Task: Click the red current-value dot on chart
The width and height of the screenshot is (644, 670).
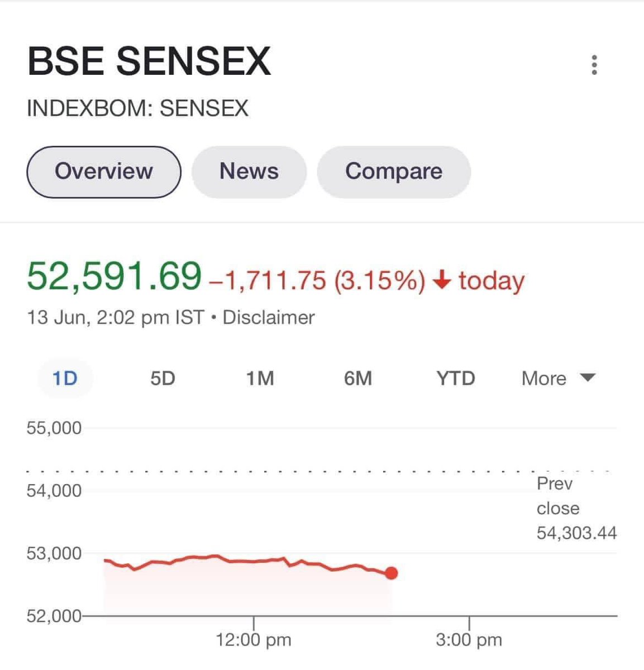Action: point(392,573)
